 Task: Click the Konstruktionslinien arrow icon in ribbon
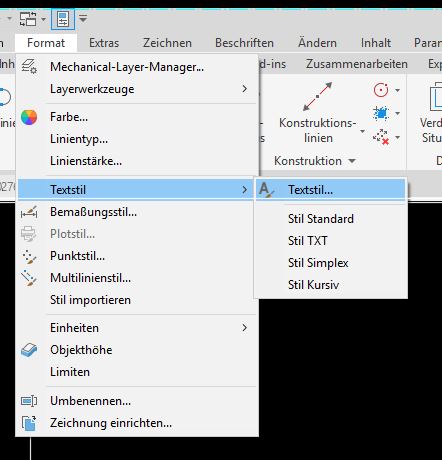click(317, 97)
